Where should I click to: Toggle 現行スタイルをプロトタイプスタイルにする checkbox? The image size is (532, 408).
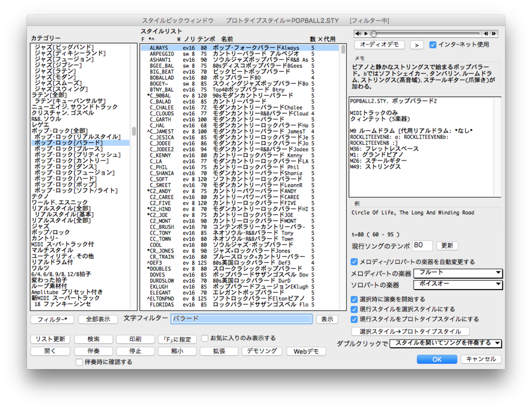354,319
